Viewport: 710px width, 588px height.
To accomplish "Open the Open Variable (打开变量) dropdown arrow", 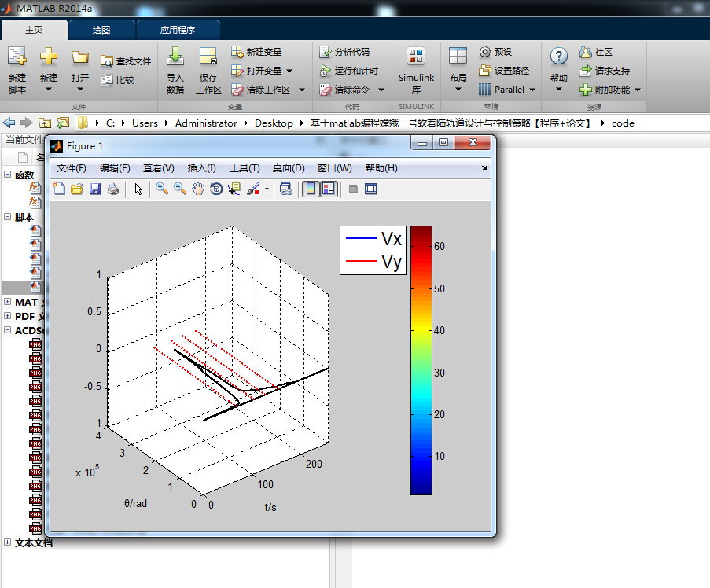I will point(289,71).
